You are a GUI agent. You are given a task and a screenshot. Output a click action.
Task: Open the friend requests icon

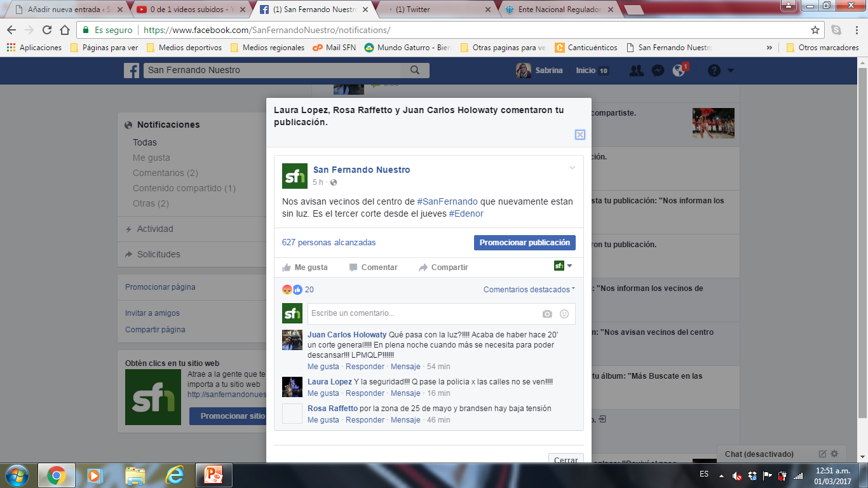(x=636, y=71)
